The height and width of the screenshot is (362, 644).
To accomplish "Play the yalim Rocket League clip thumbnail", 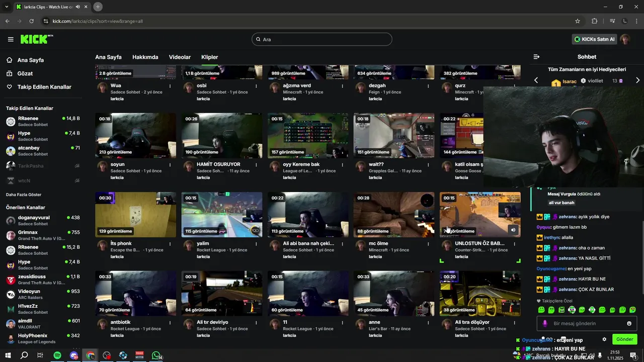I will [222, 215].
